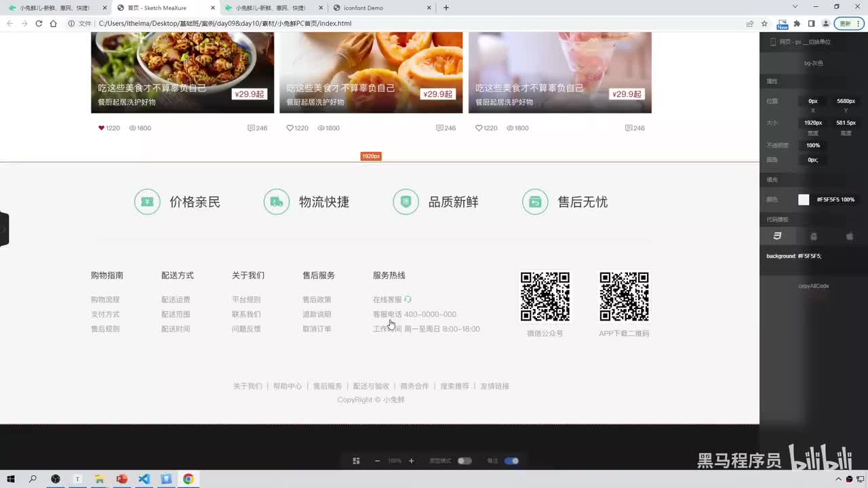Click the Chrome address bar URL
868x488 pixels.
pyautogui.click(x=225, y=24)
